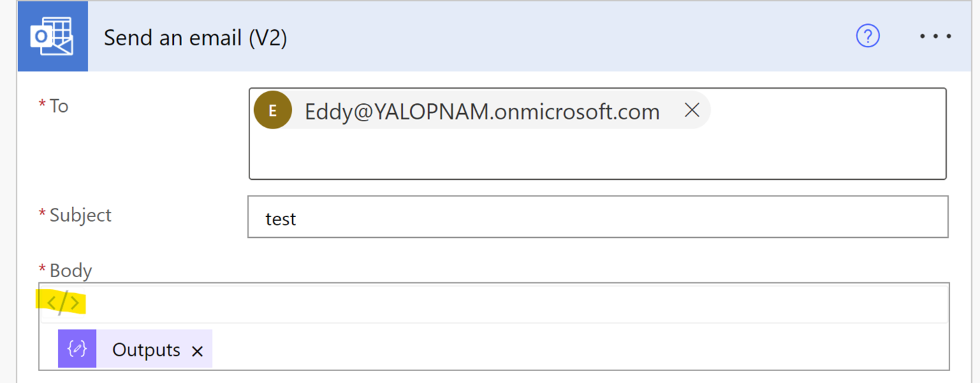Click the Body field label
Image resolution: width=980 pixels, height=383 pixels.
[x=70, y=270]
